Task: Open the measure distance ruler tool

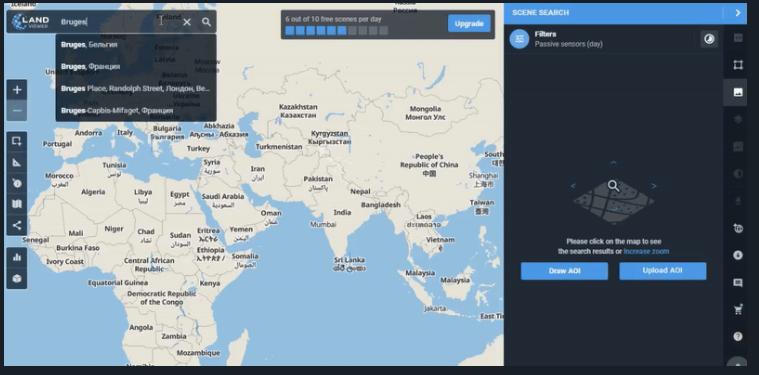Action: tap(17, 163)
